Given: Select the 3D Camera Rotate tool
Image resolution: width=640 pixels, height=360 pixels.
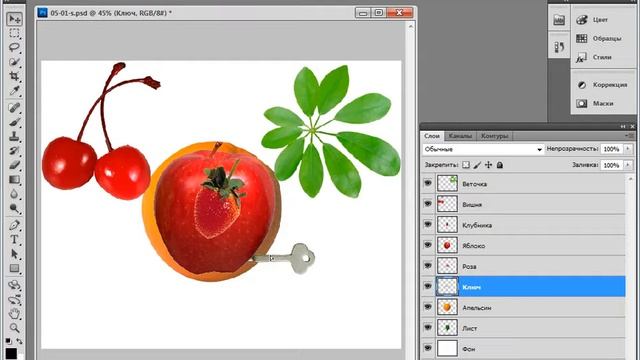Looking at the screenshot, I should [14, 300].
